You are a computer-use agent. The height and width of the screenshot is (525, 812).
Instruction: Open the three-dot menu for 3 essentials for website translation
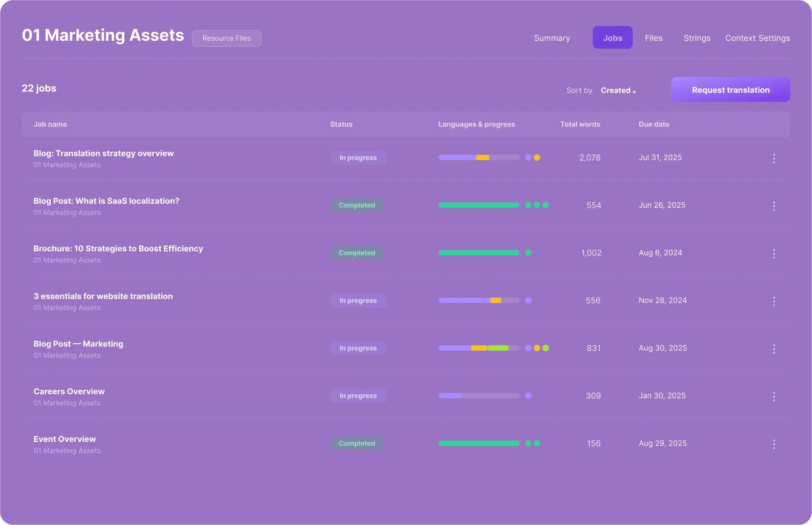coord(774,301)
